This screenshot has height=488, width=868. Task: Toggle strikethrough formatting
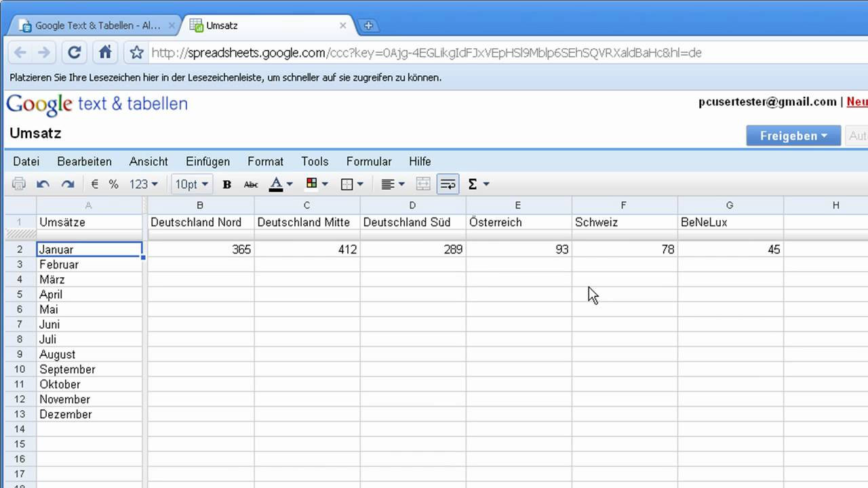251,184
